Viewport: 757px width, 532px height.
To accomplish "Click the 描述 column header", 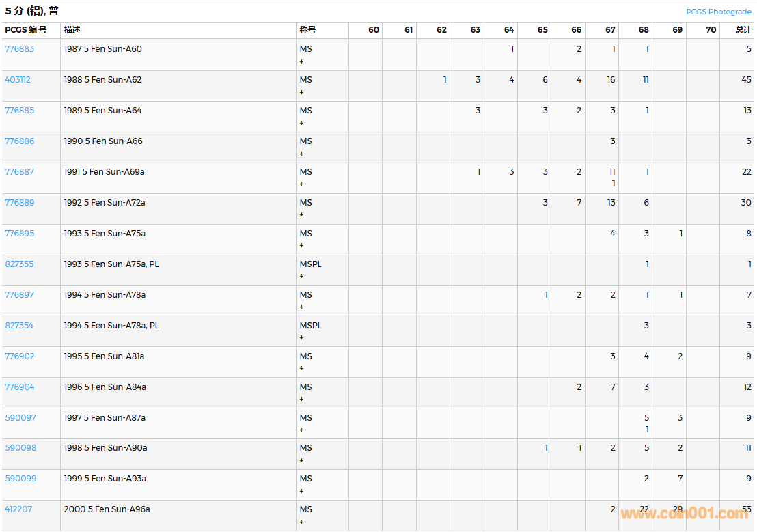I will pos(72,30).
